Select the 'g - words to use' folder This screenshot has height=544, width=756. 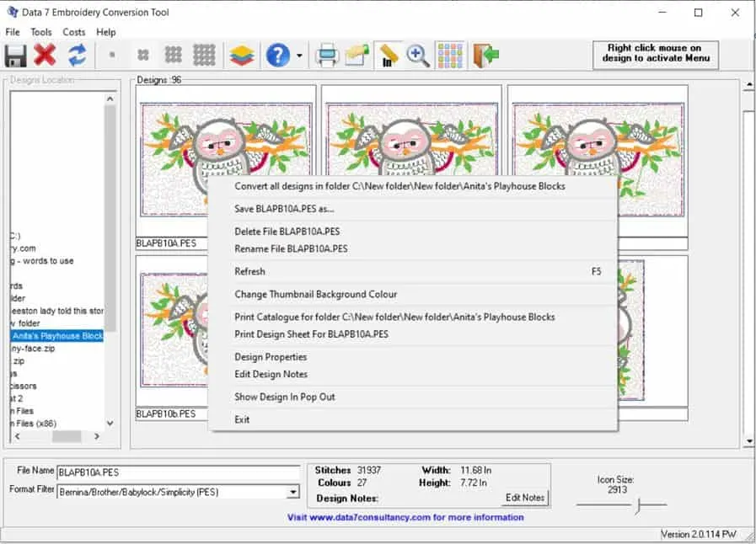[x=42, y=261]
